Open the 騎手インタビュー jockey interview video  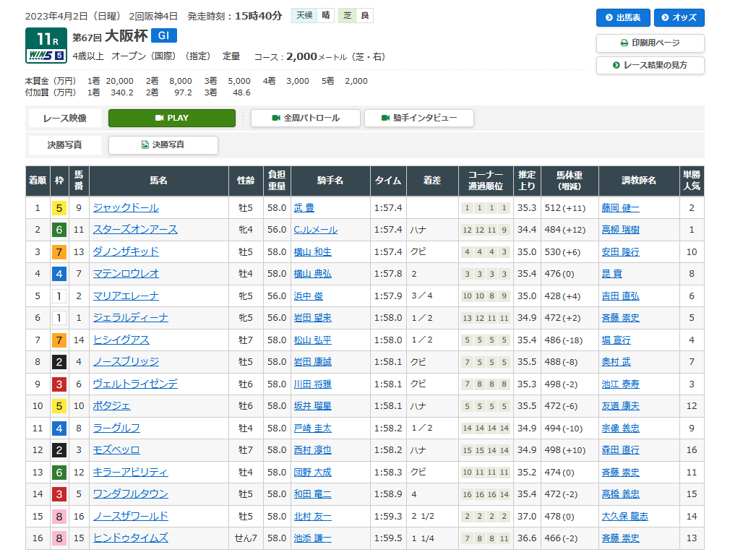click(x=419, y=119)
